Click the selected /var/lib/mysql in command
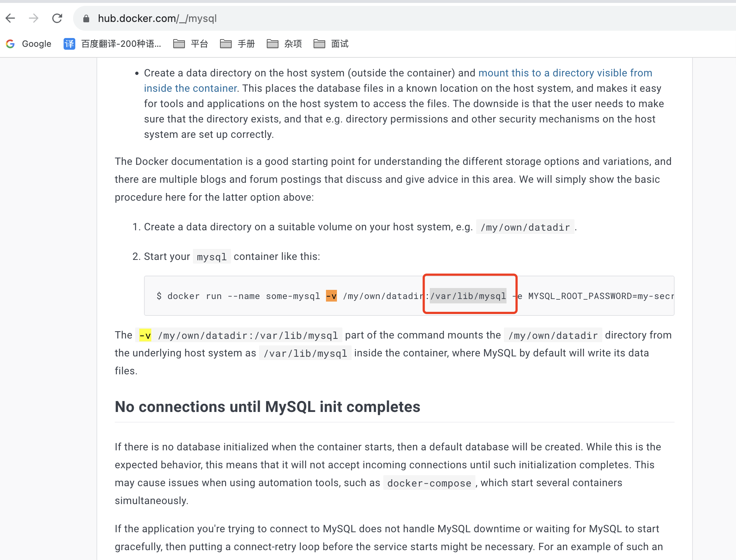Screen dimensions: 736x560 (x=468, y=296)
